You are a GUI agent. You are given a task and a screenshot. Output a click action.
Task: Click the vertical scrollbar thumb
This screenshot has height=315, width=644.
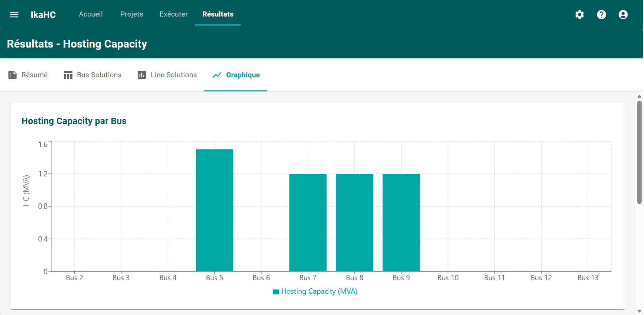click(639, 152)
